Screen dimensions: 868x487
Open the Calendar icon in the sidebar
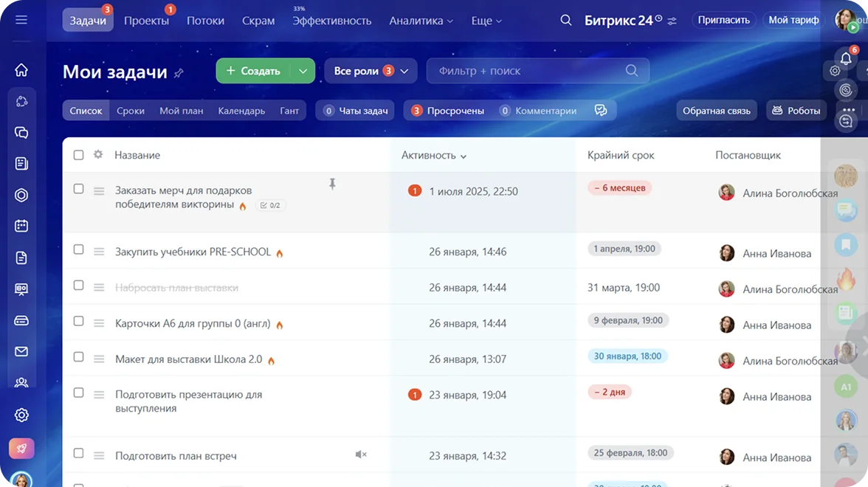click(21, 226)
